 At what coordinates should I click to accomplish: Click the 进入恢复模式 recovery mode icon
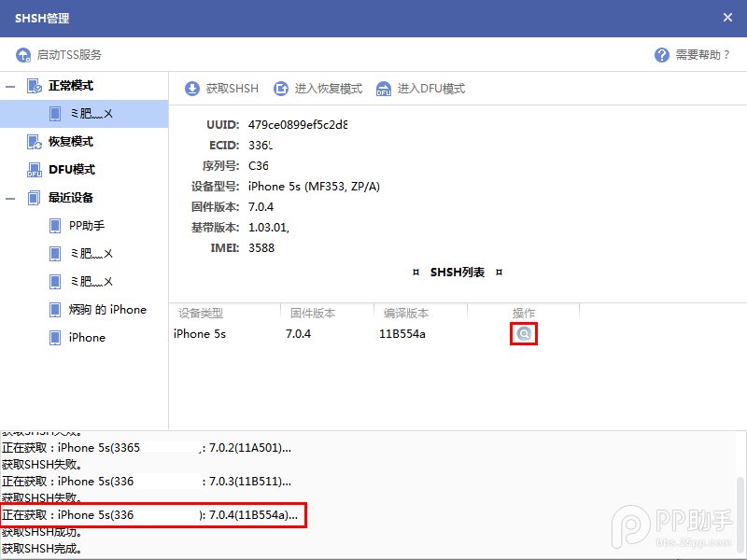(281, 90)
